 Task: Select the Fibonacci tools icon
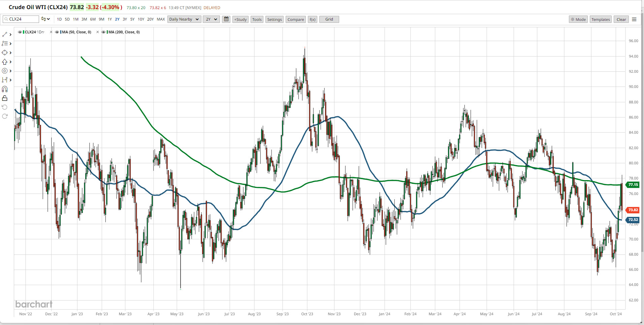point(5,43)
